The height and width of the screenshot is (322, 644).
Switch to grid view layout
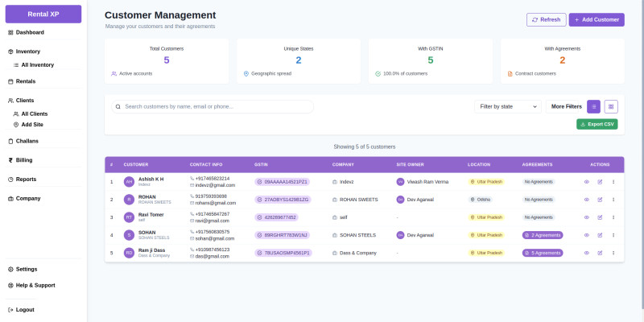[x=611, y=106]
